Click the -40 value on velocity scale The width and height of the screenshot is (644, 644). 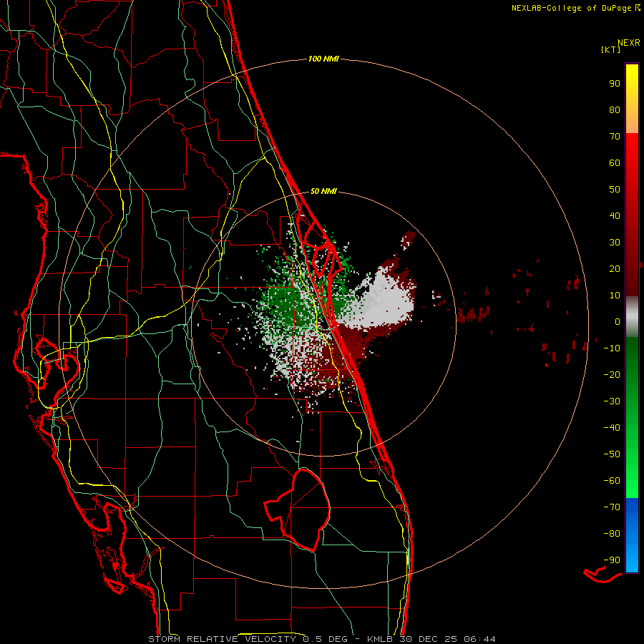pyautogui.click(x=612, y=428)
